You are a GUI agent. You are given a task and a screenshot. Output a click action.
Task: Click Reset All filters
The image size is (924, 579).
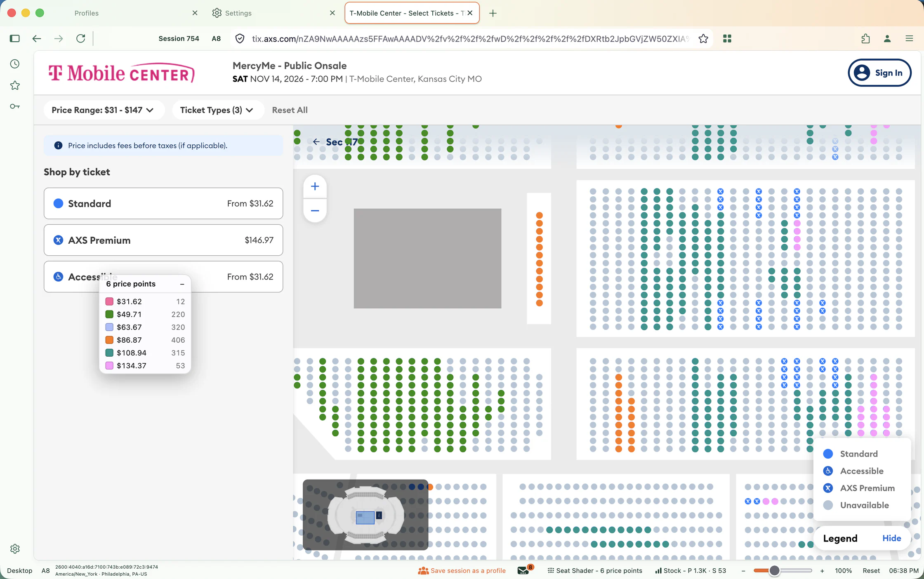coord(290,110)
